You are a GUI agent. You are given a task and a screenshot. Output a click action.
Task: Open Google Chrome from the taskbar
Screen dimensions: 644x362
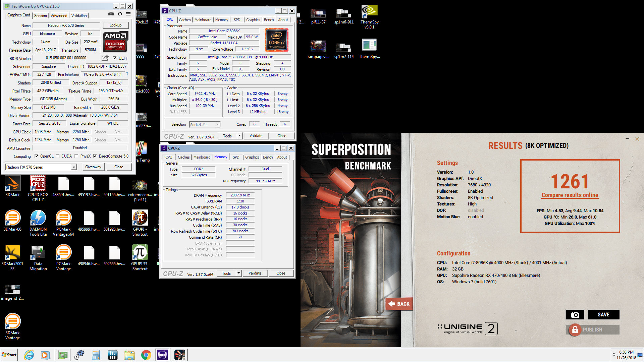[146, 355]
